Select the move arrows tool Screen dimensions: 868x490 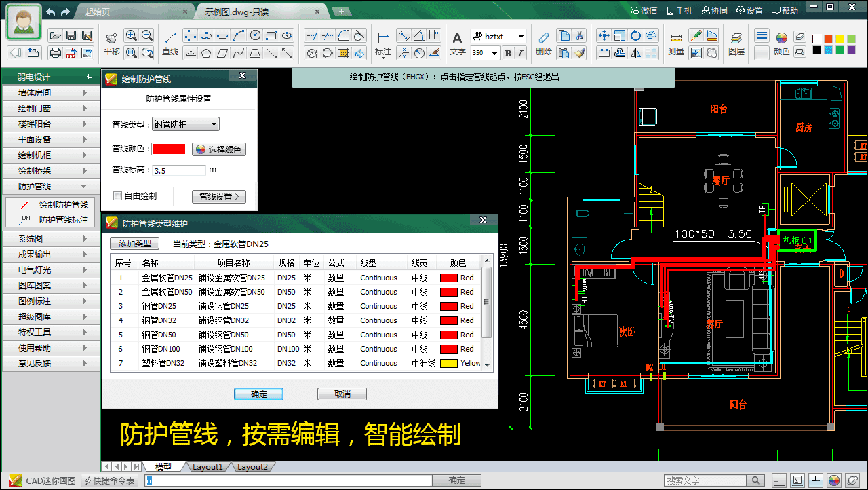pos(604,35)
